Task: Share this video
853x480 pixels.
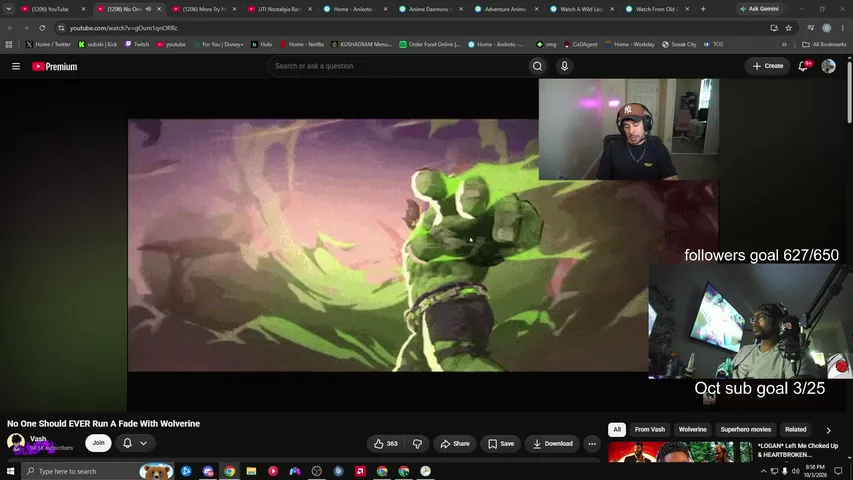Action: [455, 444]
